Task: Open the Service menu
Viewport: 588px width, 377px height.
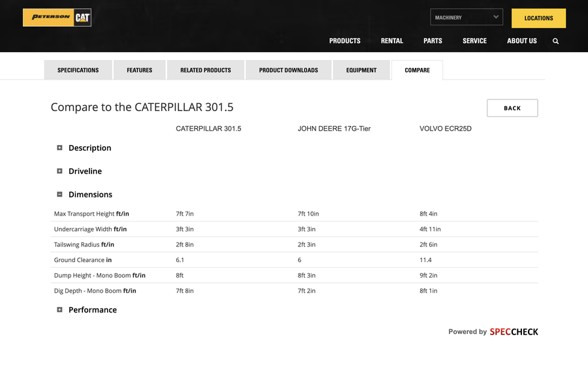Action: tap(474, 41)
